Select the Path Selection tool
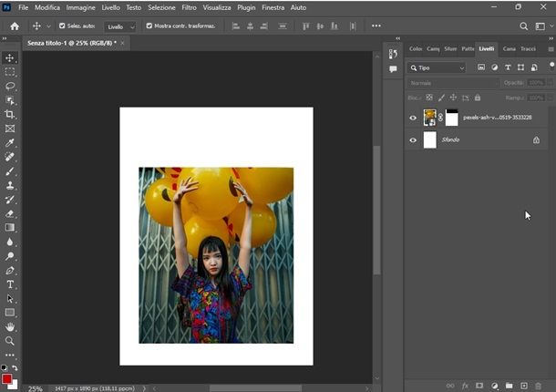Screen dimensions: 556x392 tap(10, 299)
